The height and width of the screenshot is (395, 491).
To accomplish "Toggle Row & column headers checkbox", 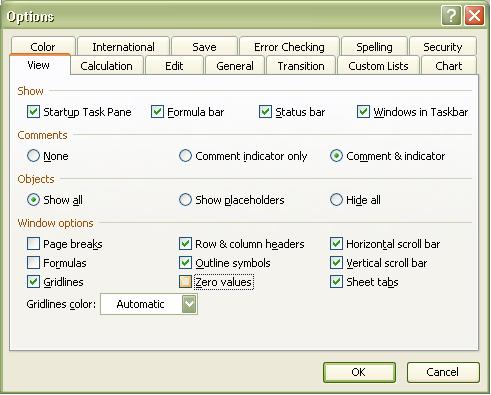I will [185, 244].
